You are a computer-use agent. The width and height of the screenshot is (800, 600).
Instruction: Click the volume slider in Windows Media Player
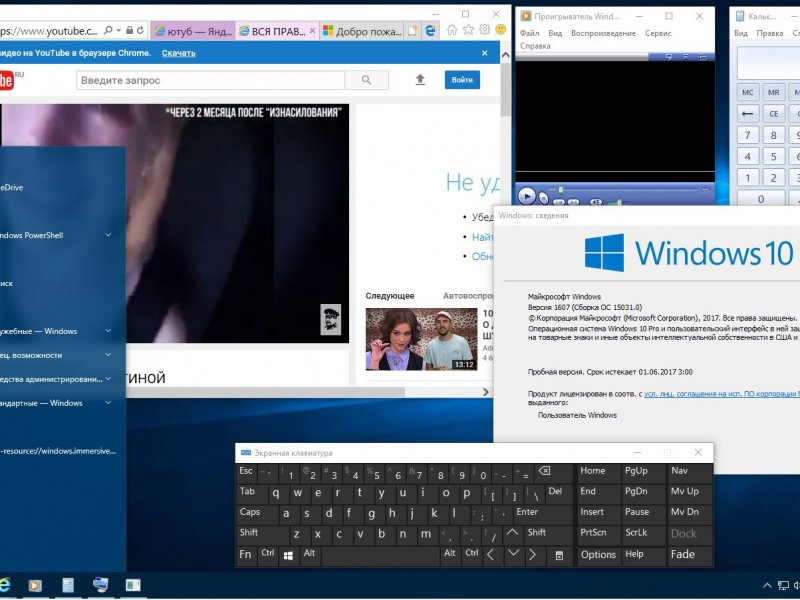(x=619, y=203)
